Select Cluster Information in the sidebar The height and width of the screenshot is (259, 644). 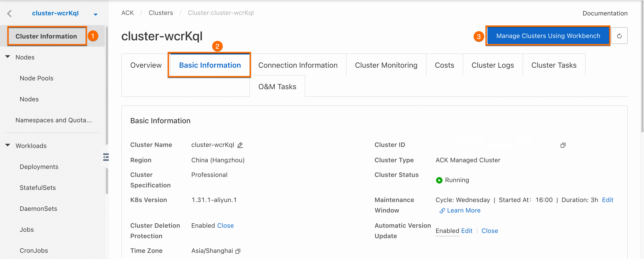[x=46, y=36]
